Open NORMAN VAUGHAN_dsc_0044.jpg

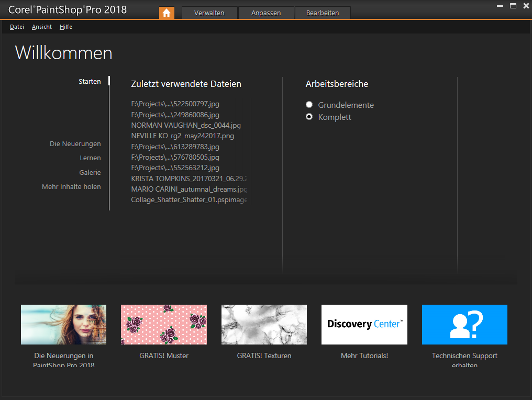[186, 125]
